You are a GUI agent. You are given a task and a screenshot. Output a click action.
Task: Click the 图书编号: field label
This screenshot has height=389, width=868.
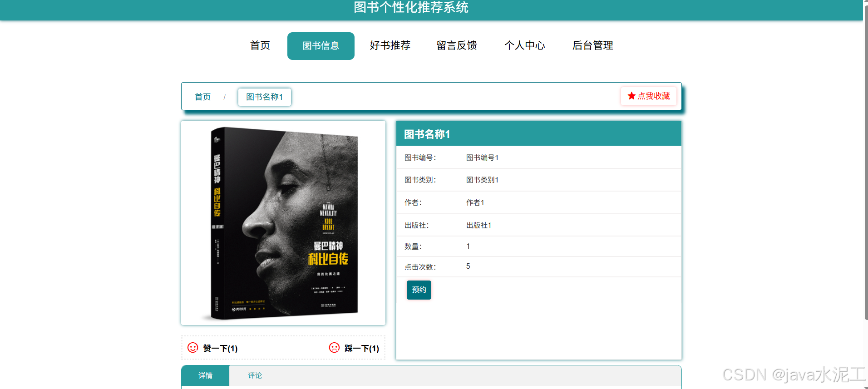coord(420,158)
